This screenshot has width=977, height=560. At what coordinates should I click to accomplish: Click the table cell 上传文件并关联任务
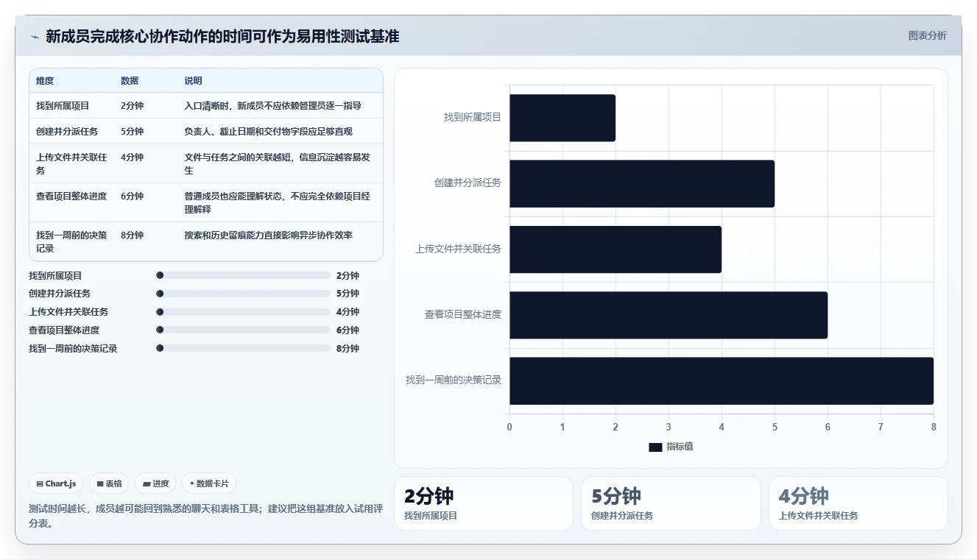[x=71, y=163]
